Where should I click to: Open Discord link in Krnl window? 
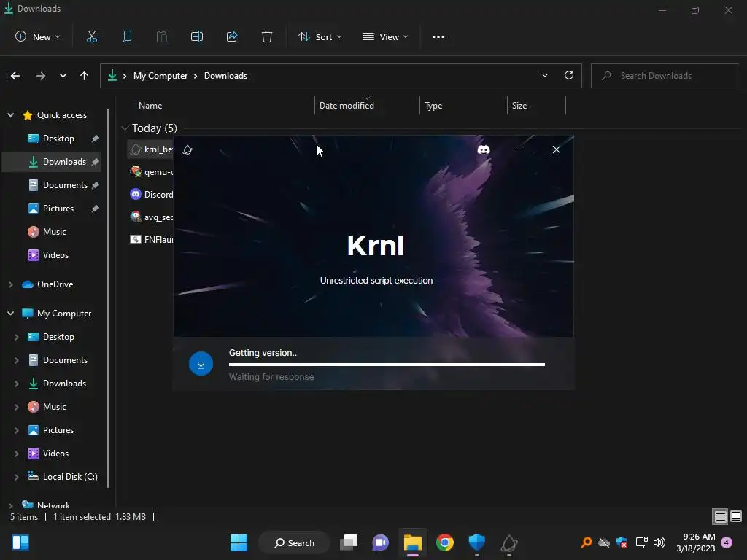[484, 149]
